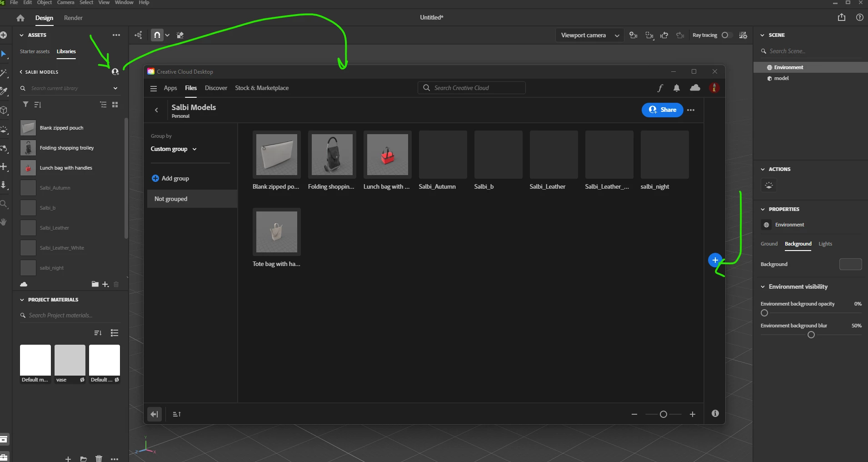The width and height of the screenshot is (868, 462).
Task: Click the blue Share button
Action: [x=662, y=110]
